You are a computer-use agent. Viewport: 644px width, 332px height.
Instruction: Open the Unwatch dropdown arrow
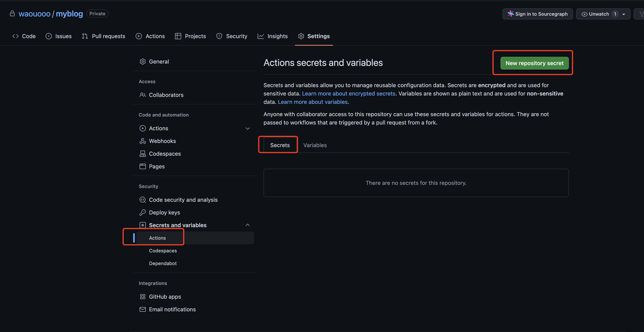click(x=624, y=14)
